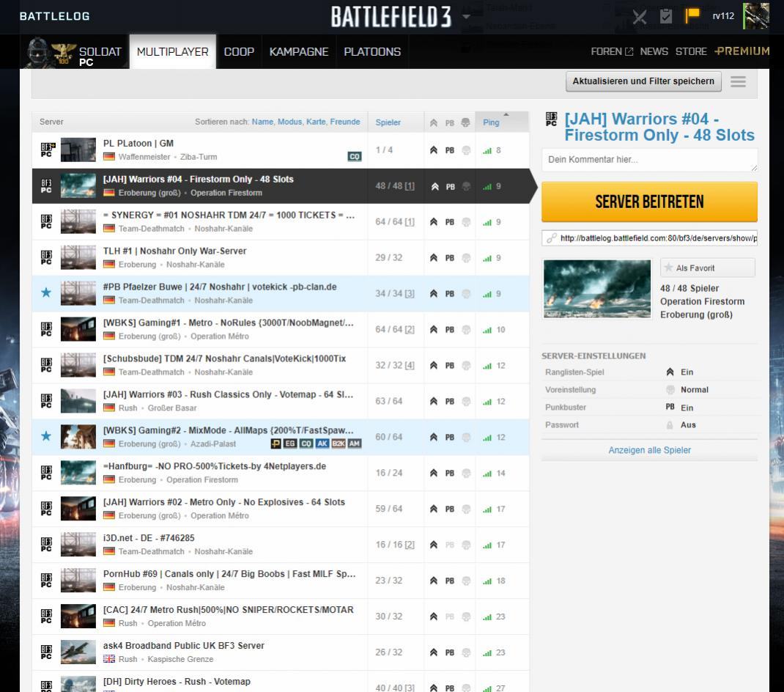Click PB icon on =Hanfburg= server row

click(x=449, y=473)
